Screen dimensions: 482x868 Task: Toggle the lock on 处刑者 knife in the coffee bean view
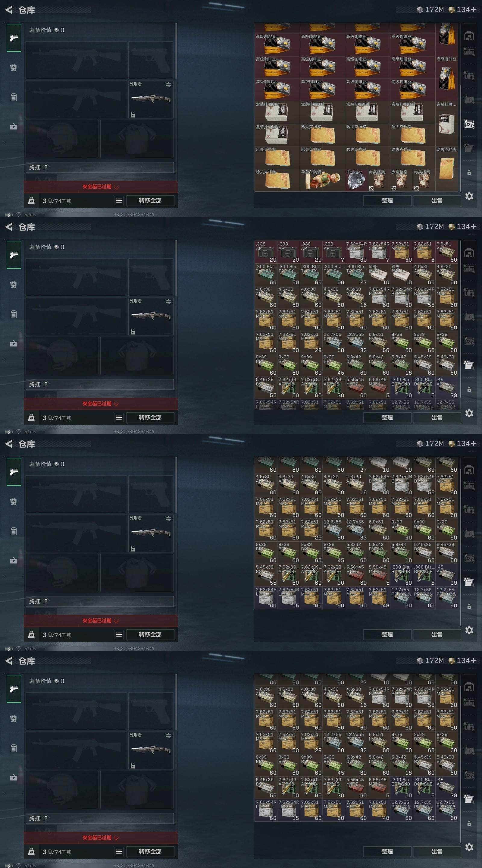click(133, 115)
